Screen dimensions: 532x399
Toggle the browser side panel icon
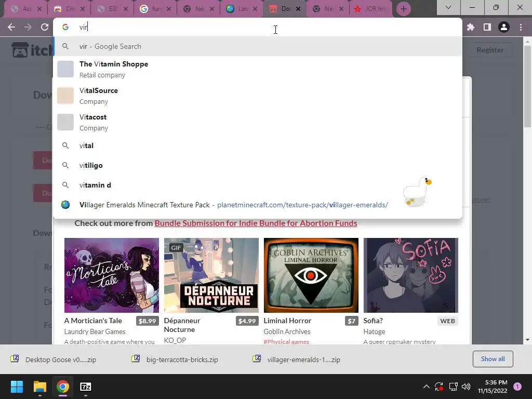coord(487,27)
